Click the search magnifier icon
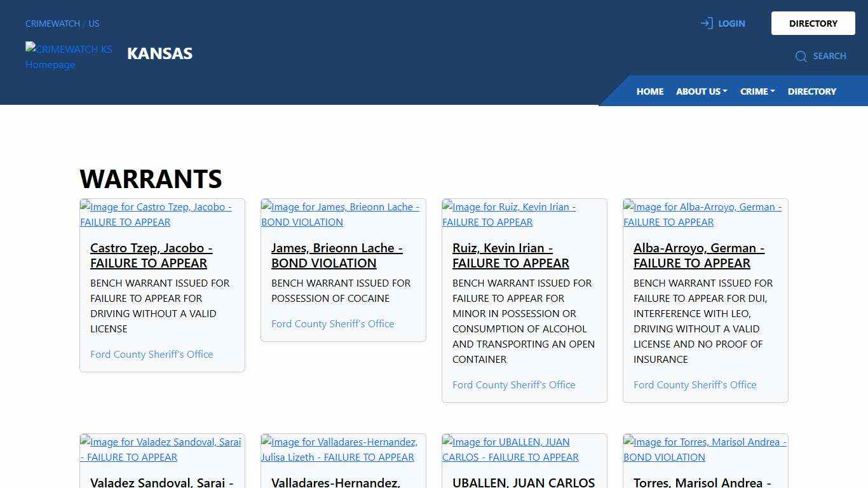868x488 pixels. [x=801, y=57]
